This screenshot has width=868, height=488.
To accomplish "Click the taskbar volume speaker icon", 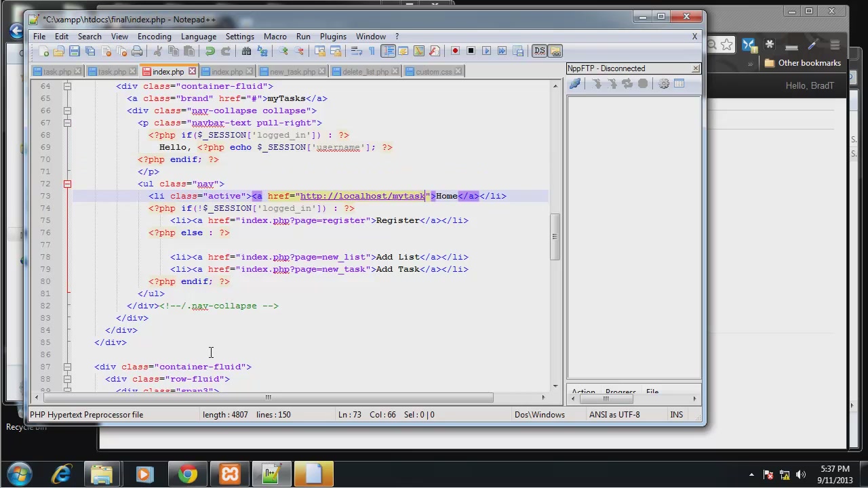I will (801, 474).
